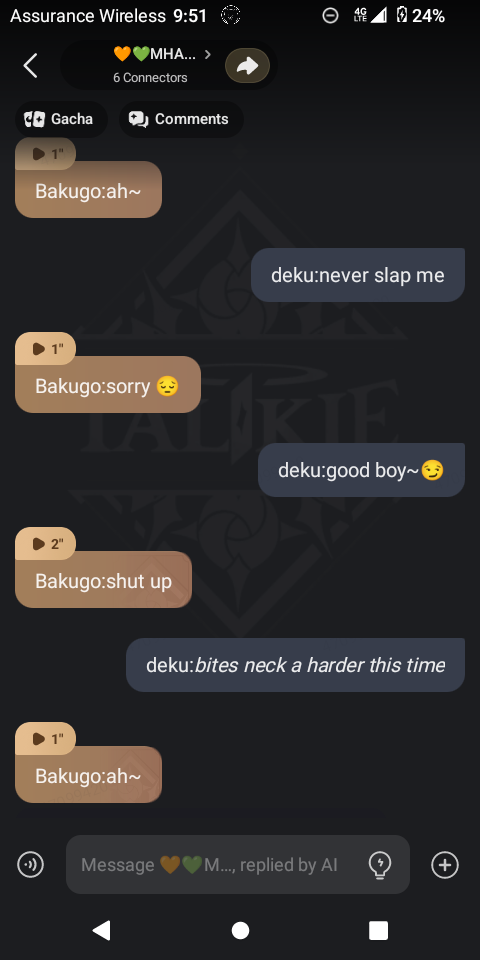The height and width of the screenshot is (960, 480).
Task: Play voice clip above last Bakugo:ah~
Action: tap(45, 738)
